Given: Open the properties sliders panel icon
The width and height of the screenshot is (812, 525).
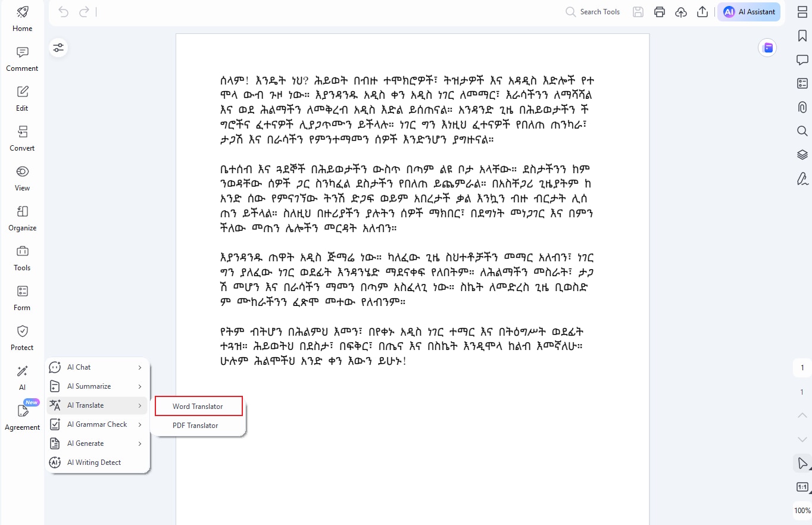Looking at the screenshot, I should (58, 48).
